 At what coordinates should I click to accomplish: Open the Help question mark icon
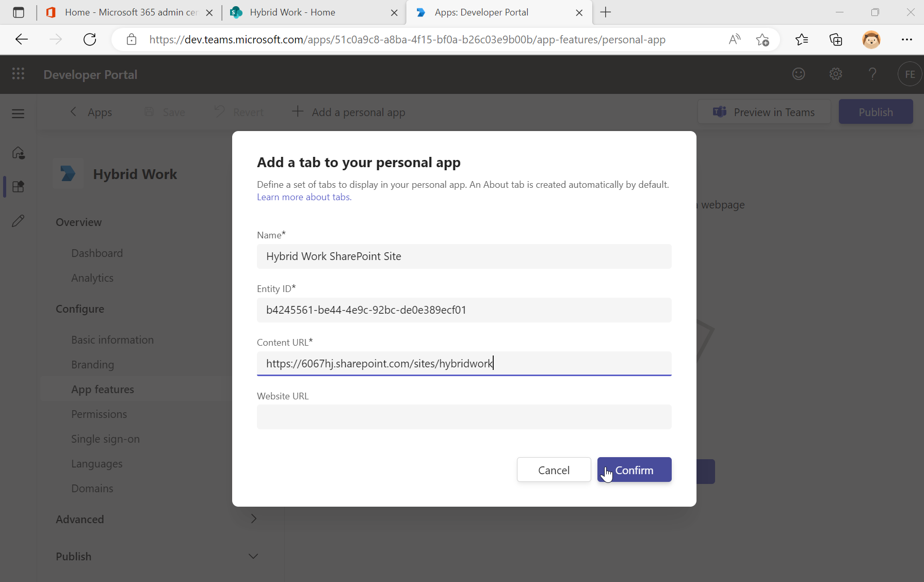pyautogui.click(x=872, y=74)
